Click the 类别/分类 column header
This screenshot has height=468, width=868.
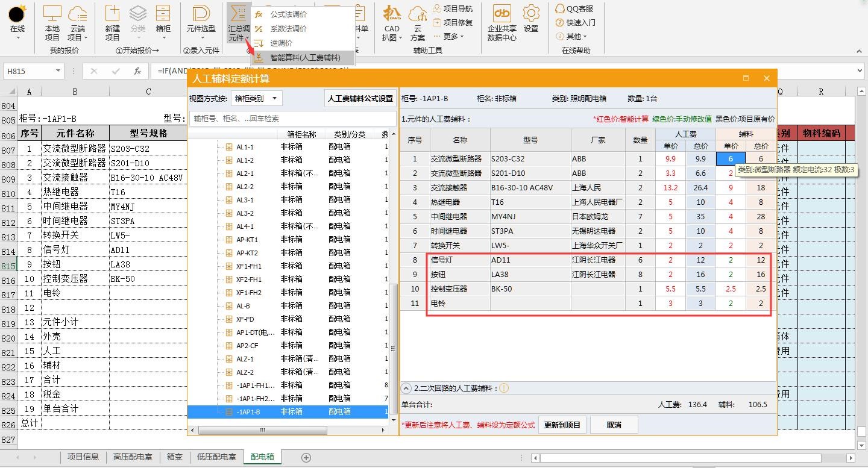coord(350,134)
